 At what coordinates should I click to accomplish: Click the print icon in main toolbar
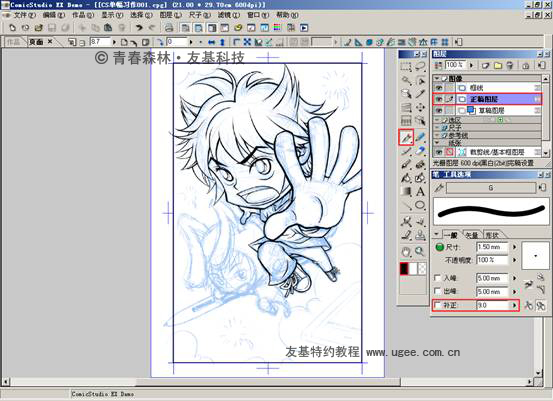coord(169,28)
